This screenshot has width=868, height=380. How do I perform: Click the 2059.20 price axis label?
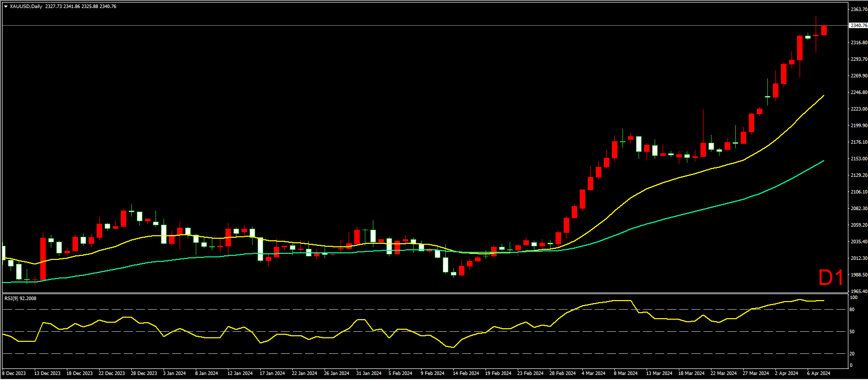tap(859, 225)
